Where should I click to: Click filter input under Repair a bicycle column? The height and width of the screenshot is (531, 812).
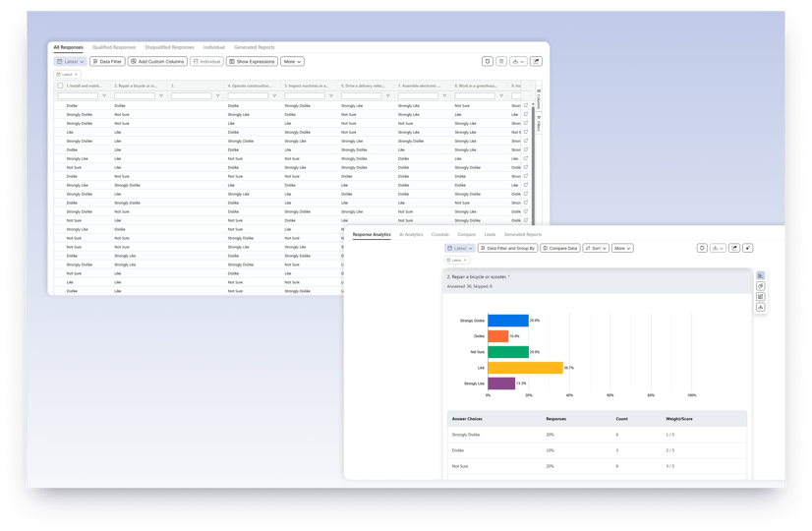tap(134, 95)
